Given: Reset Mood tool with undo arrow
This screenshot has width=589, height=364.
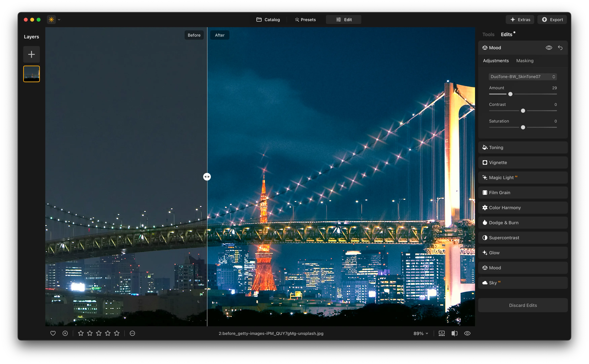Looking at the screenshot, I should [x=560, y=48].
